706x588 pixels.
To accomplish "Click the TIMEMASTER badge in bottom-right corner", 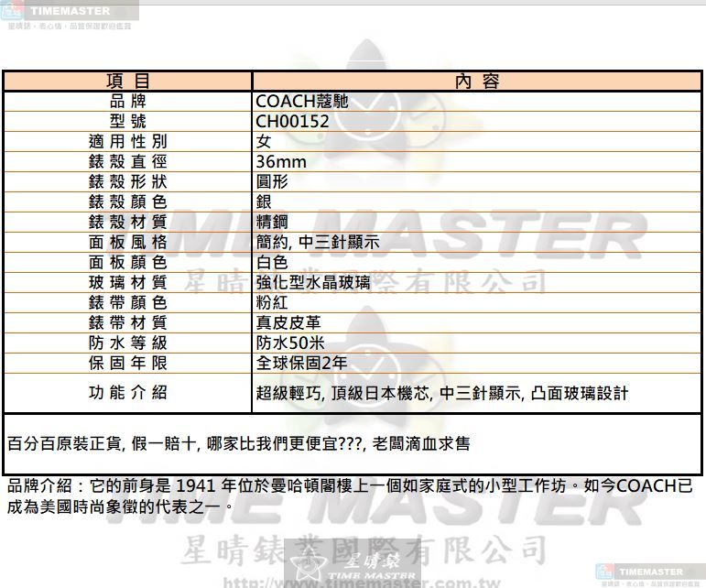I will coord(649,573).
